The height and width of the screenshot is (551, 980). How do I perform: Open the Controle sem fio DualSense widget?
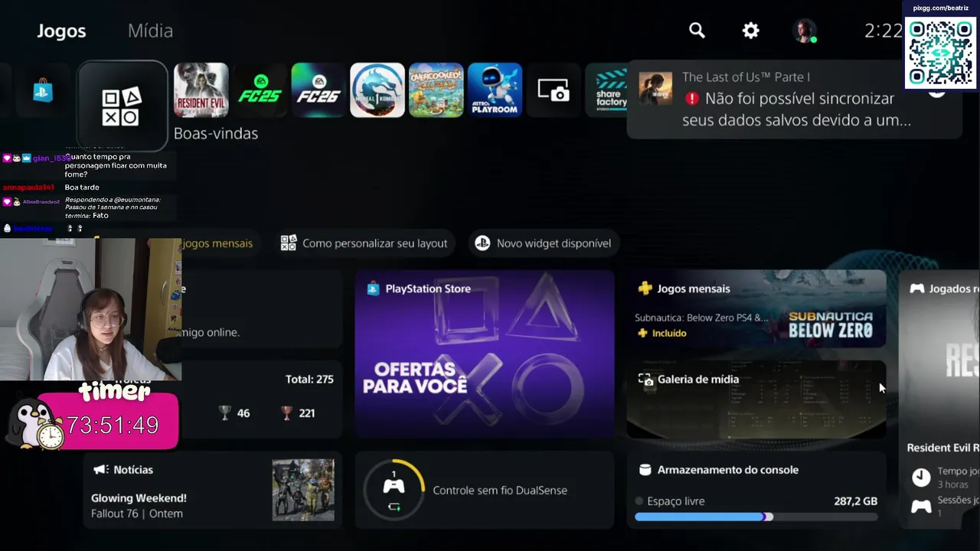pyautogui.click(x=485, y=490)
